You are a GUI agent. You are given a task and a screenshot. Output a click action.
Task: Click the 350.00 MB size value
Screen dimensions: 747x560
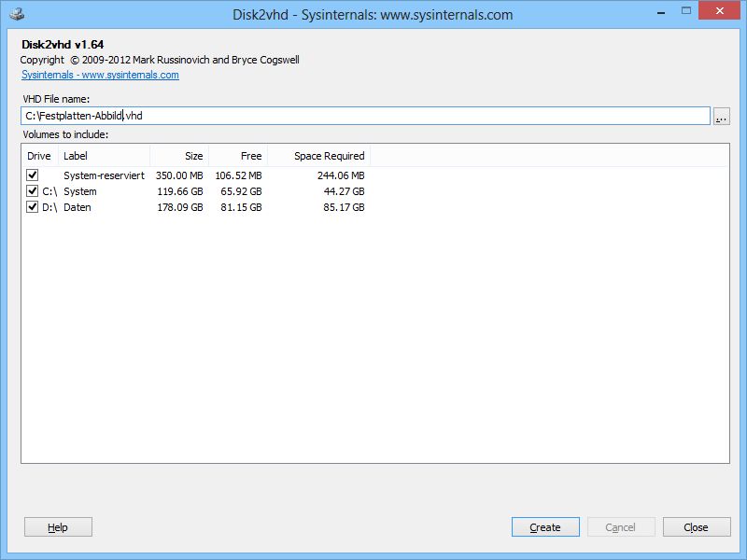coord(179,175)
